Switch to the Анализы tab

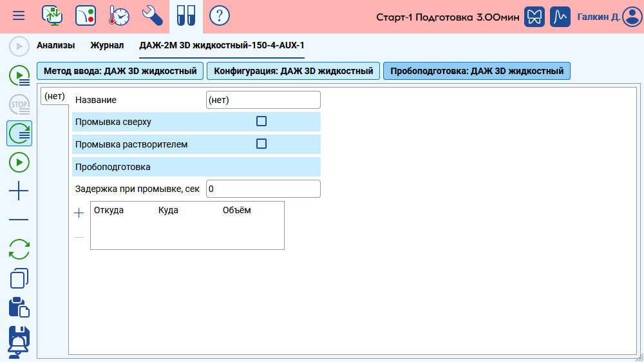(x=55, y=46)
